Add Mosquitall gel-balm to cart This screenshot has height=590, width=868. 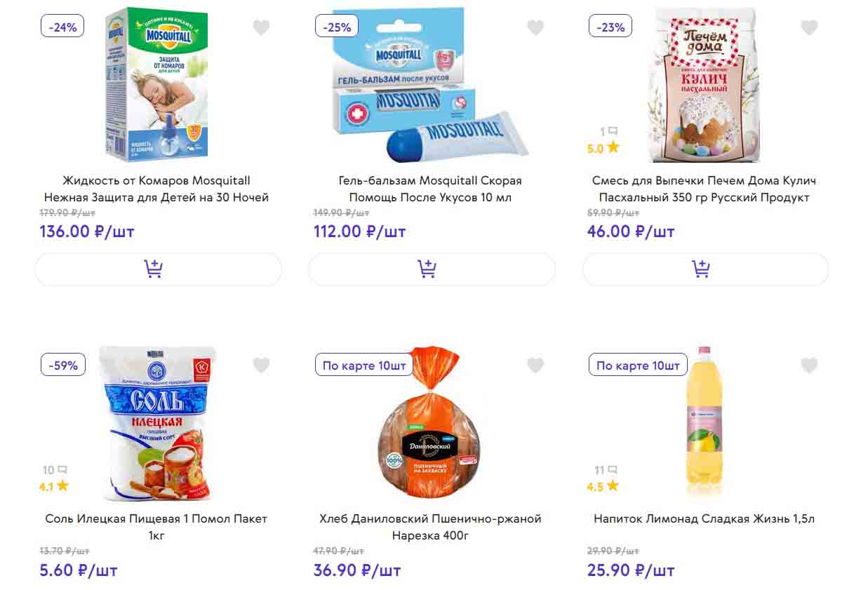[x=432, y=269]
